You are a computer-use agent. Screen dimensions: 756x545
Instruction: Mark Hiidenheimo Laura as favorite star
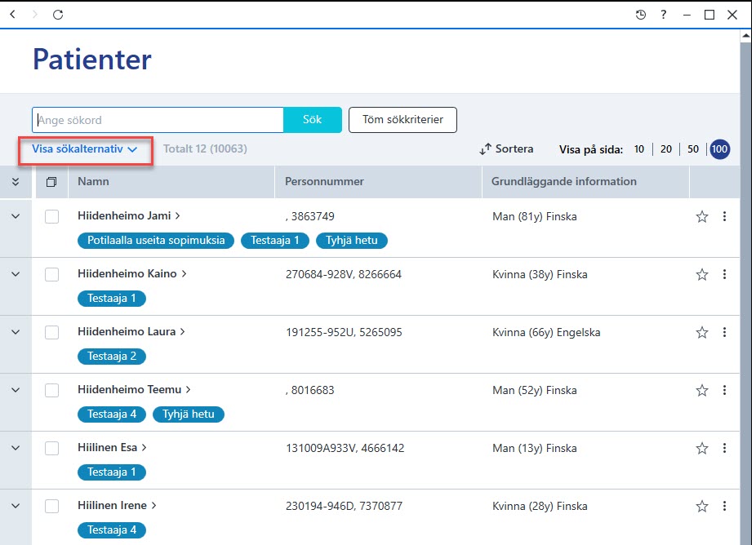click(702, 332)
